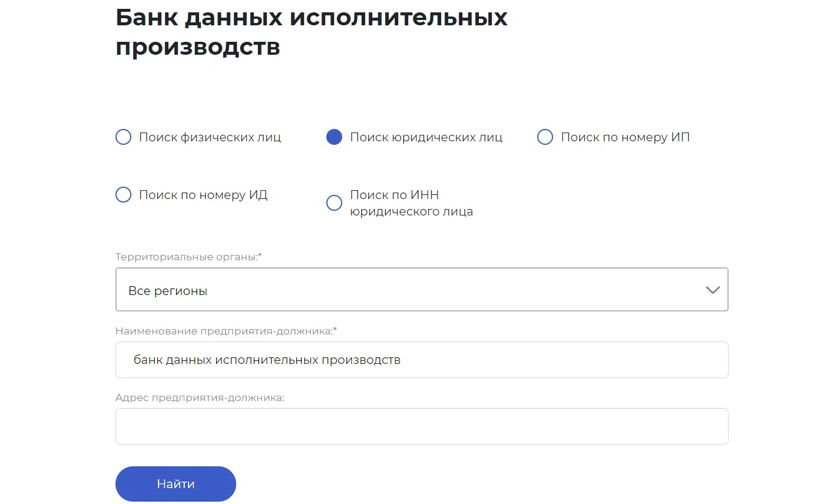Click the "Адрес предприятия-должника" label
The height and width of the screenshot is (504, 837).
[x=200, y=398]
